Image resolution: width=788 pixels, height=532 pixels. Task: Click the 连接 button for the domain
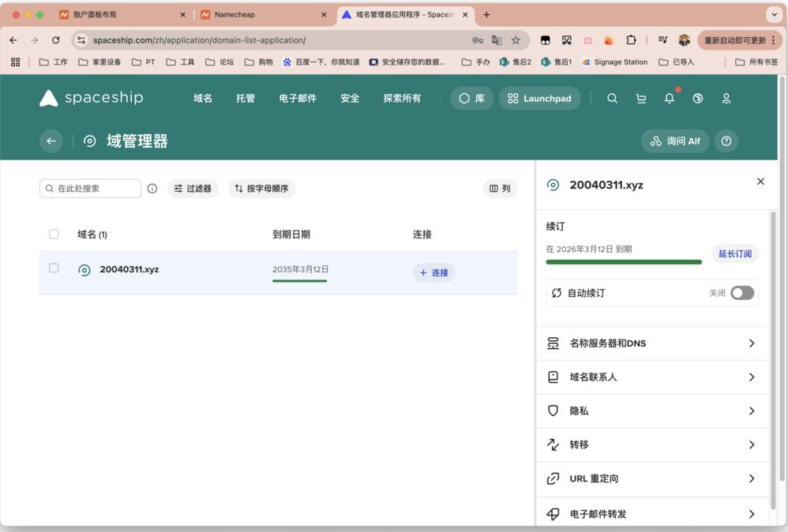click(434, 273)
